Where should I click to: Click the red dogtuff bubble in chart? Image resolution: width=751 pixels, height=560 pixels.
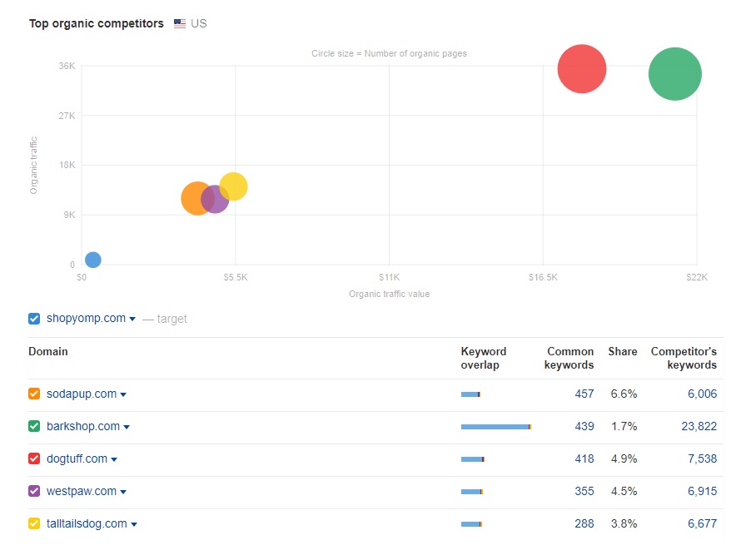click(x=582, y=69)
